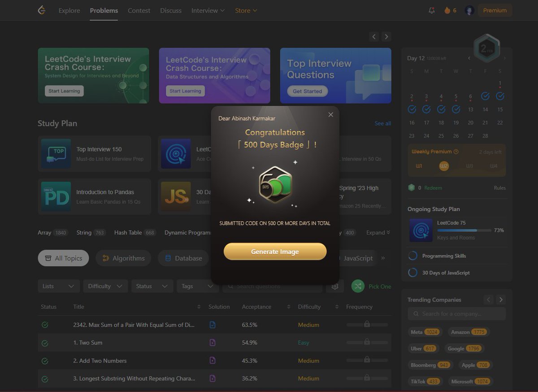The width and height of the screenshot is (538, 392).
Task: Open the Interview menu dropdown
Action: tap(208, 10)
